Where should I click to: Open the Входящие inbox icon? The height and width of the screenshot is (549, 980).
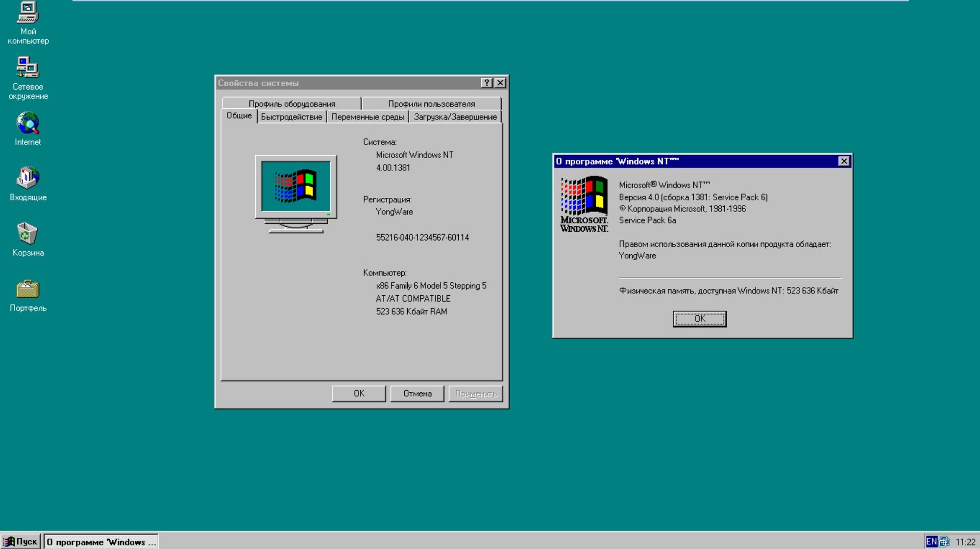click(28, 178)
